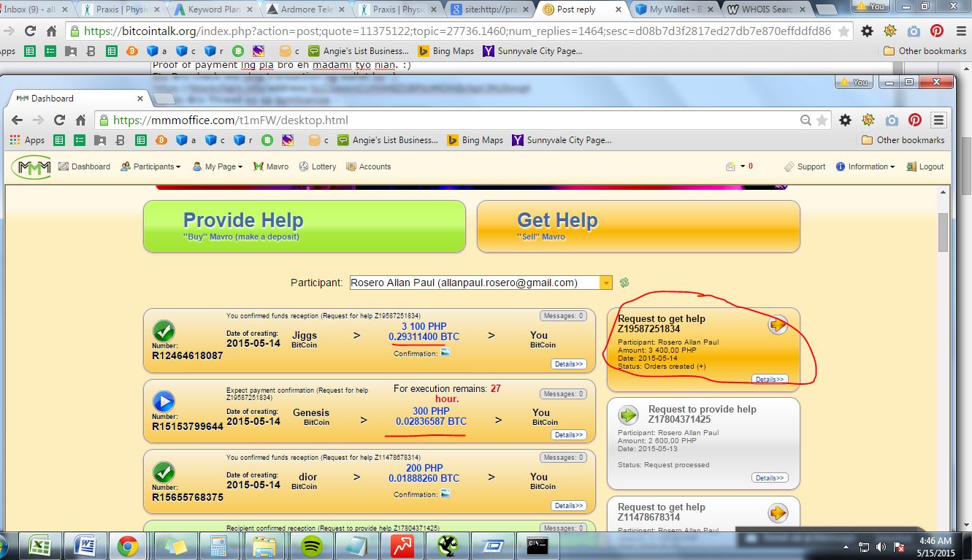Click camera extension icon in front window
Viewport: 972px width, 560px height.
(x=892, y=120)
